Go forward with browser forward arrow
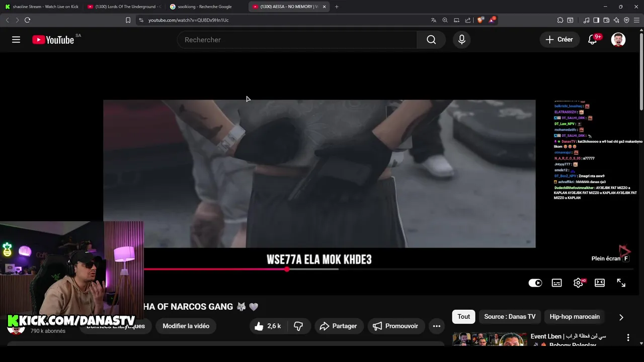 (x=17, y=20)
